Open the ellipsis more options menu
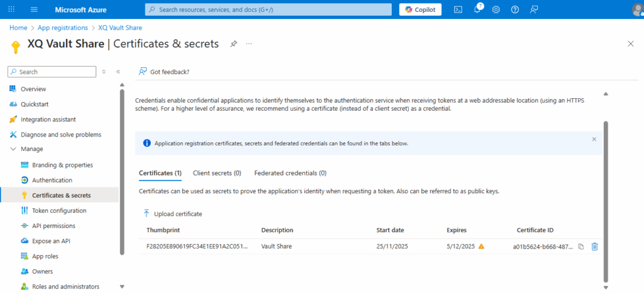 [249, 44]
